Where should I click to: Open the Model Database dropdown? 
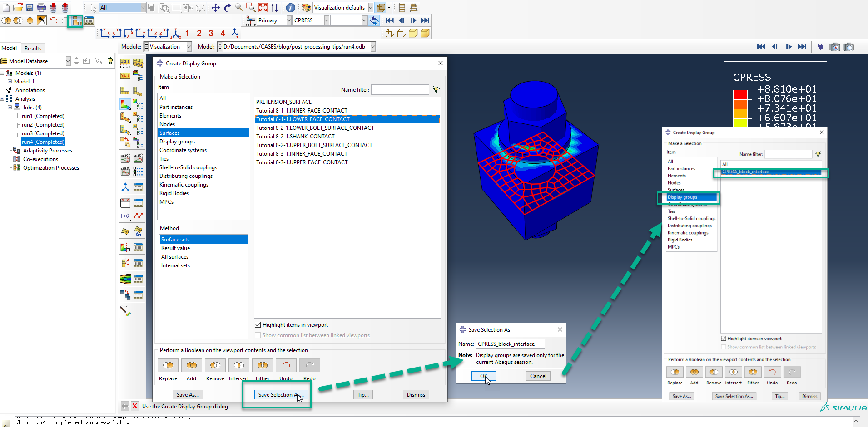point(68,61)
